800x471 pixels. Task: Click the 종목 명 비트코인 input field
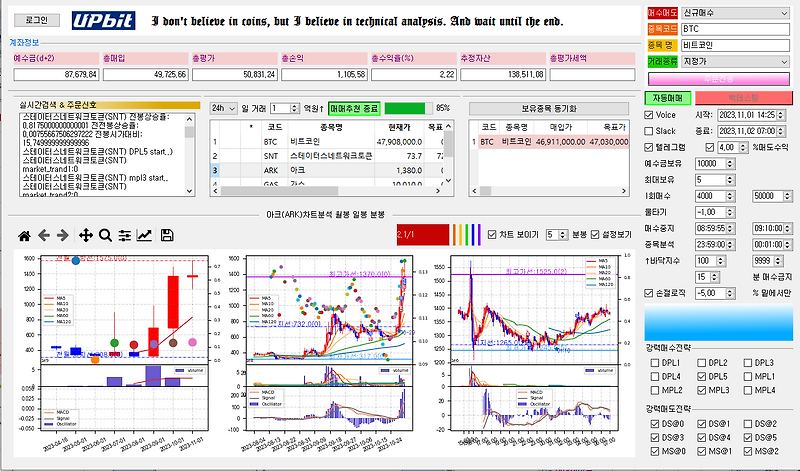click(735, 45)
